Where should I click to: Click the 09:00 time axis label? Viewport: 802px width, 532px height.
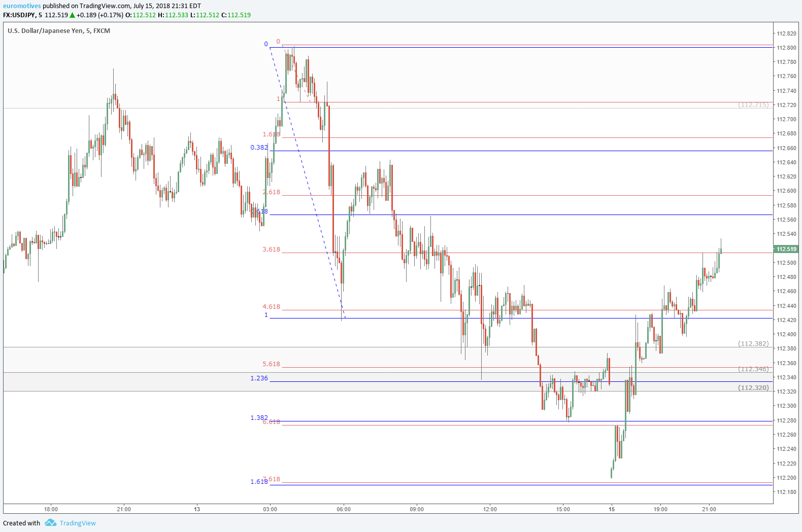pos(417,509)
